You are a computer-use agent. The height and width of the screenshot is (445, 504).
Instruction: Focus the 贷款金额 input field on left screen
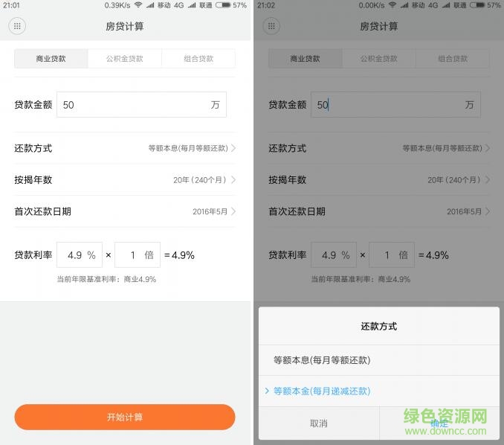pos(134,105)
